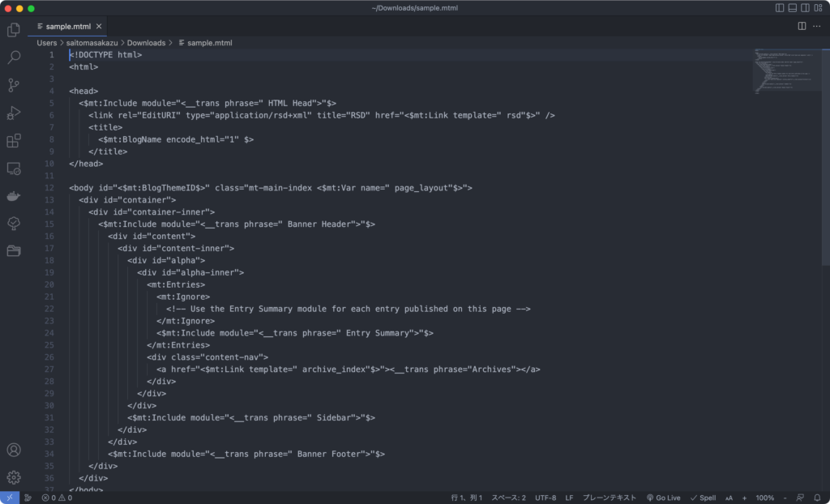This screenshot has width=830, height=504.
Task: Toggle Spell checking in the status bar
Action: (704, 498)
